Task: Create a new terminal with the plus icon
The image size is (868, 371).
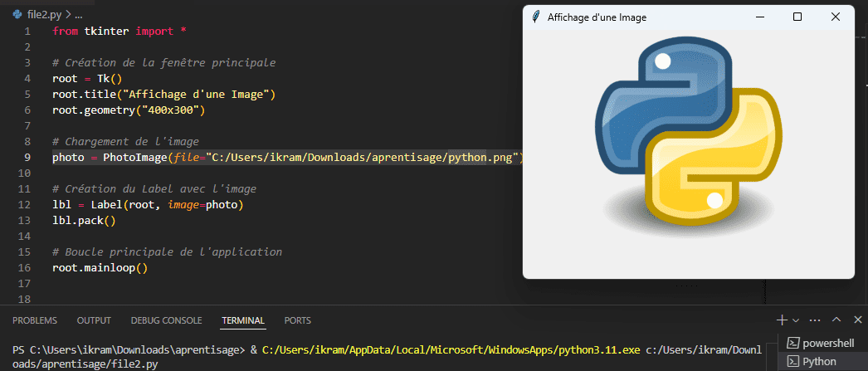Action: click(x=782, y=320)
